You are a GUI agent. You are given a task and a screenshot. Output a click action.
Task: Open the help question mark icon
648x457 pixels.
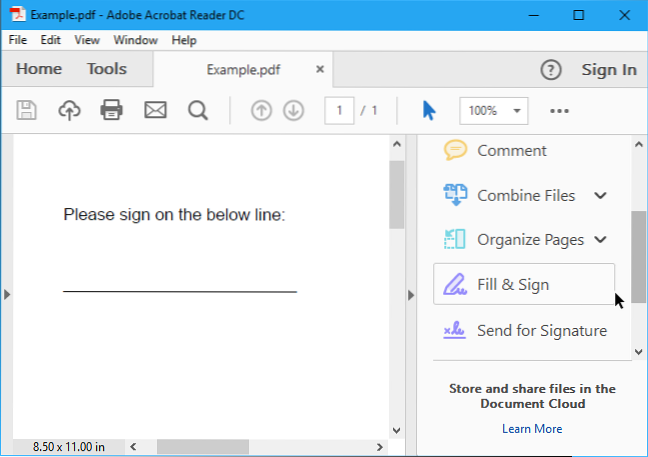click(551, 70)
